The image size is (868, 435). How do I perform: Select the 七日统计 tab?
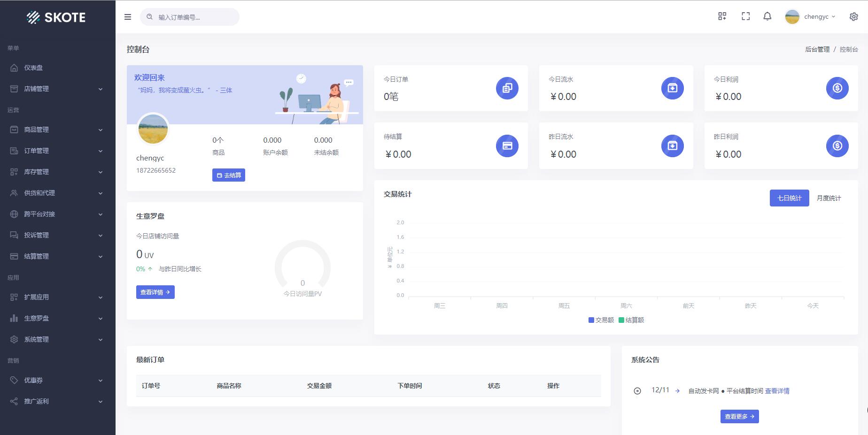coord(789,198)
